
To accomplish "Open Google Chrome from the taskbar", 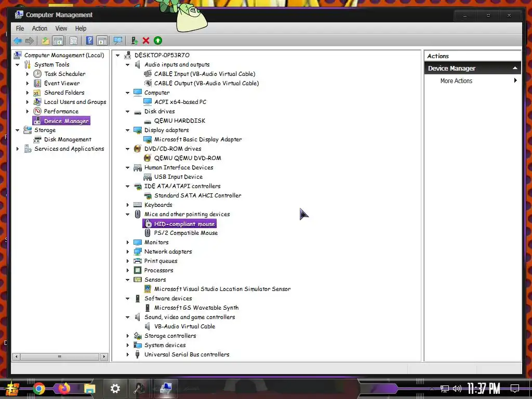I will (38, 389).
